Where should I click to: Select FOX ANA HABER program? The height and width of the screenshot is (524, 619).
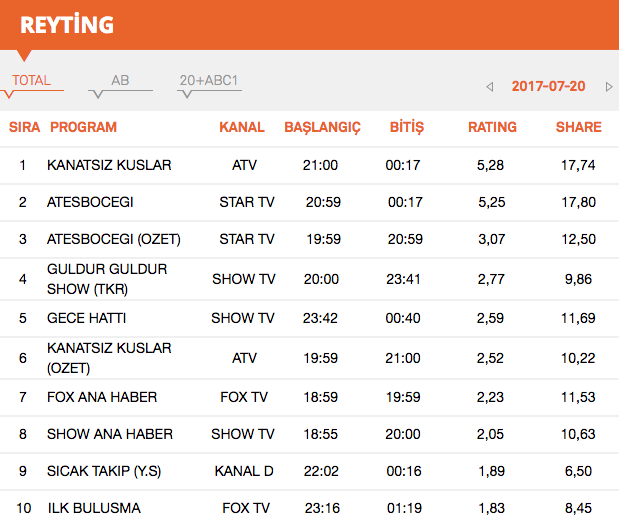pos(102,397)
